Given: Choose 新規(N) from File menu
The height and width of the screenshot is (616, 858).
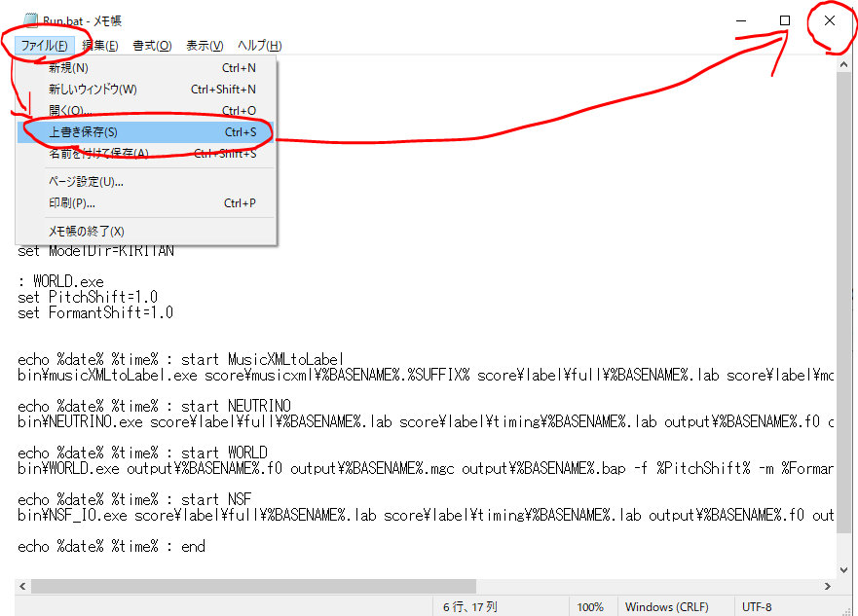Looking at the screenshot, I should point(145,68).
